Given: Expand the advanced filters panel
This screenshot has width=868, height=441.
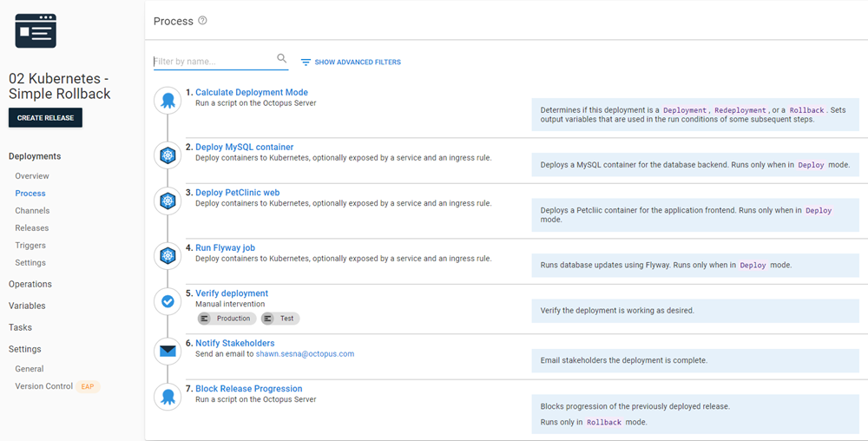Looking at the screenshot, I should click(x=351, y=62).
